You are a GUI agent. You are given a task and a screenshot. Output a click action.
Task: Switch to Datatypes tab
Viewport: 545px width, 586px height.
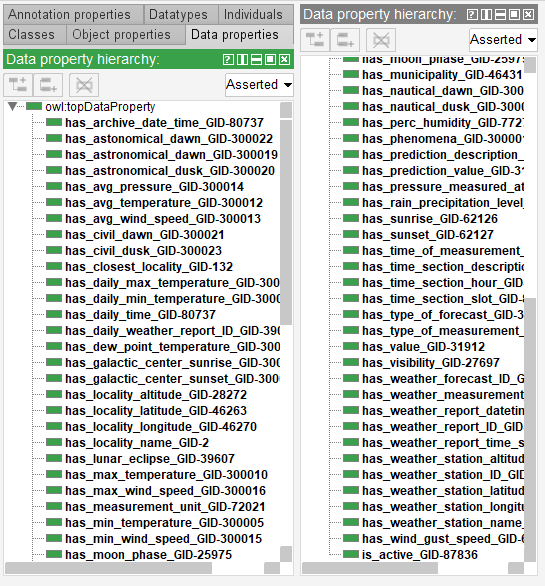coord(181,15)
